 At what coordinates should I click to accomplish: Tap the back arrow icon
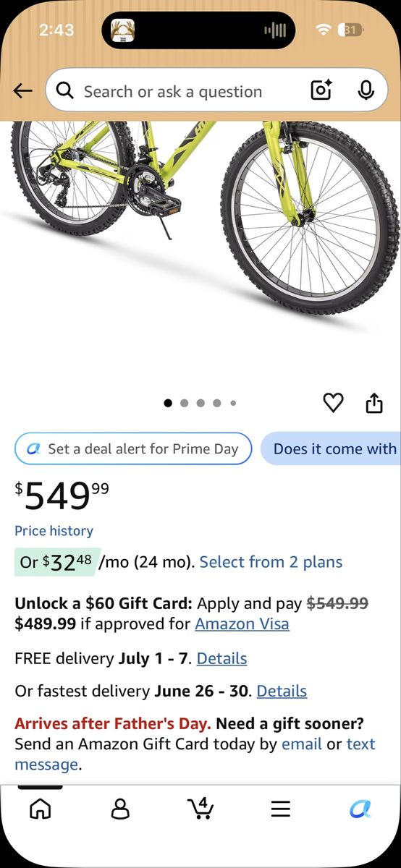coord(23,90)
